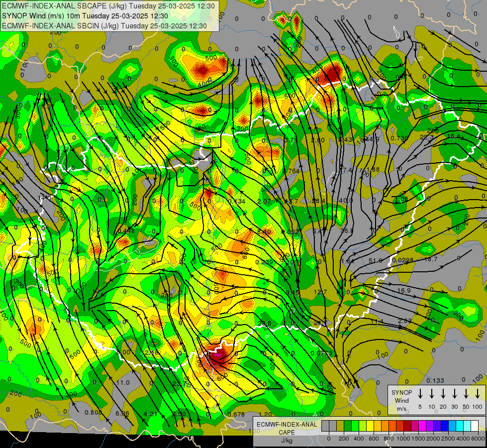487x448 pixels.
Task: Click the 0.736 value on the map
Action: pos(399,138)
